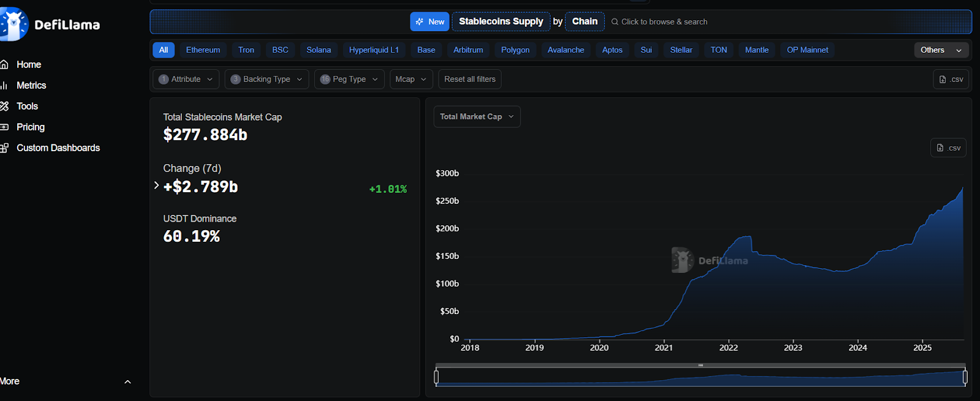
Task: Download filter-row data with the .csv file icon
Action: coord(943,79)
